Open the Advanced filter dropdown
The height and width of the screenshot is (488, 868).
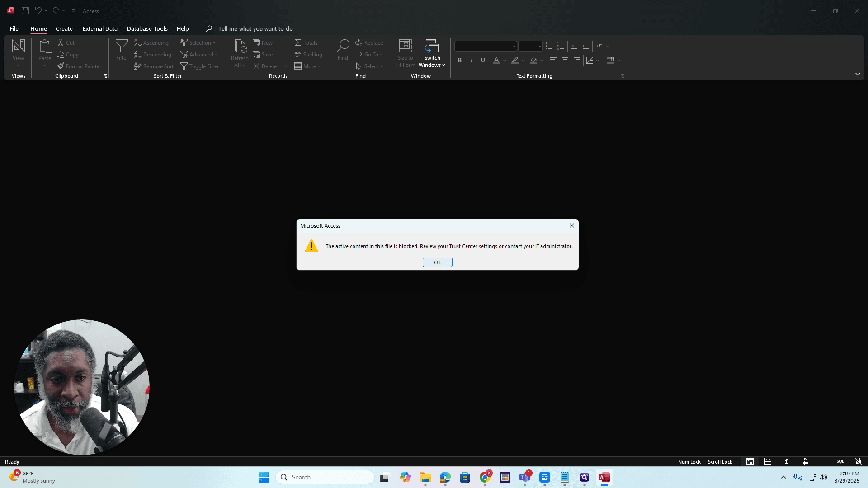coord(199,55)
